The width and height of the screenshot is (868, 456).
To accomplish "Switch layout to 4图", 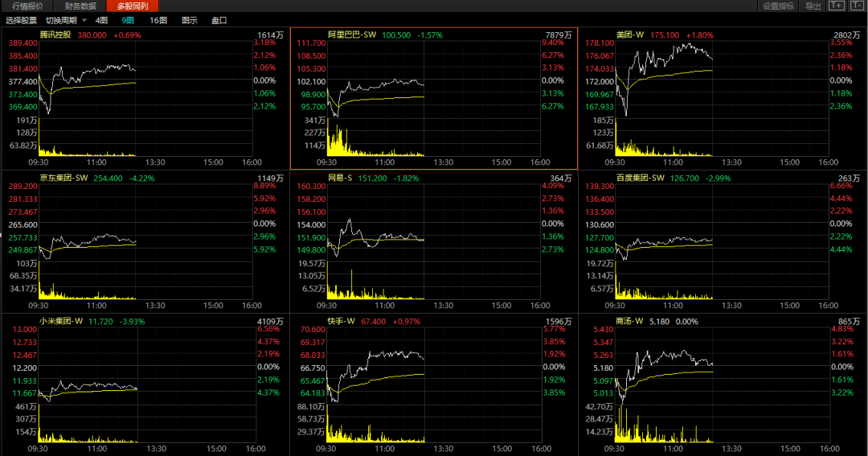I will [x=101, y=20].
